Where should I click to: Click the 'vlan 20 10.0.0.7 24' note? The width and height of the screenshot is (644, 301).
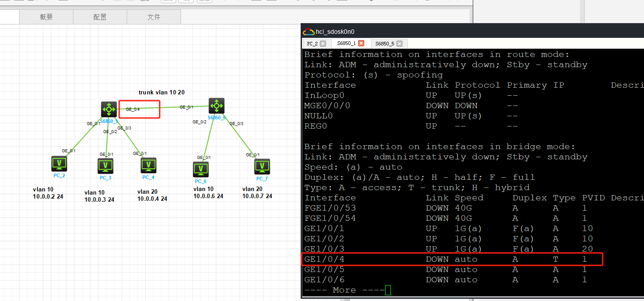tap(257, 193)
